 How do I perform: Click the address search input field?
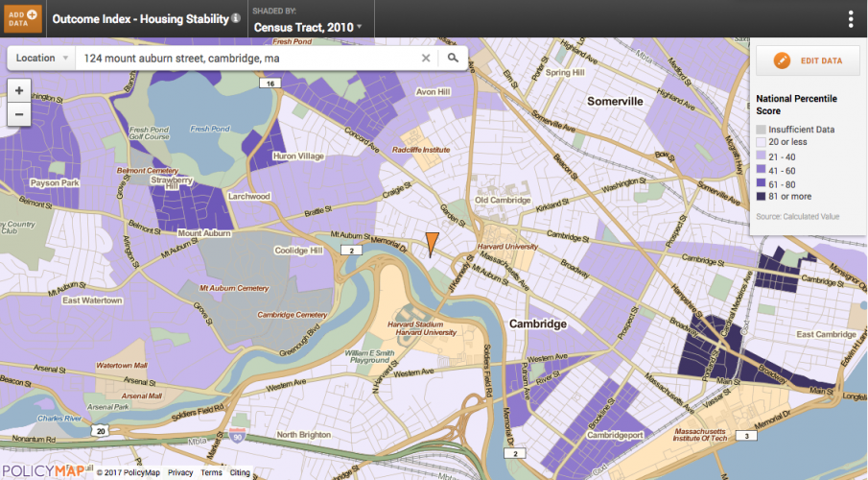[246, 59]
